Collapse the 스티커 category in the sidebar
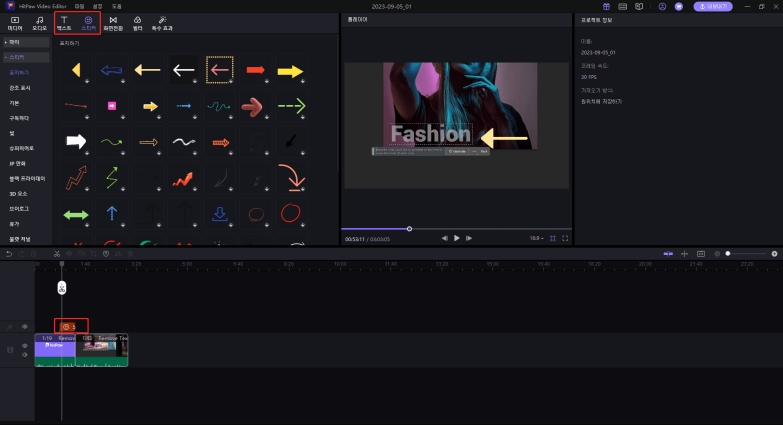 [18, 57]
